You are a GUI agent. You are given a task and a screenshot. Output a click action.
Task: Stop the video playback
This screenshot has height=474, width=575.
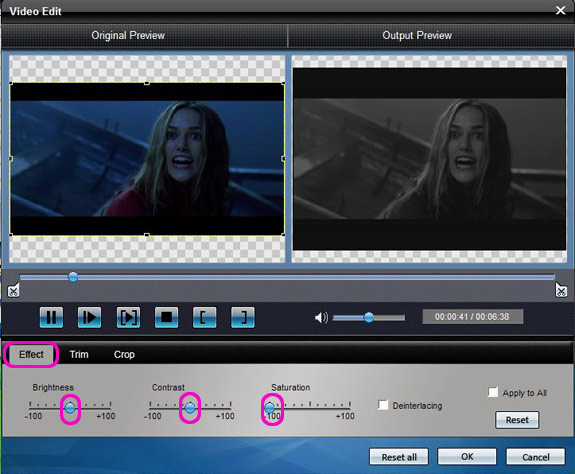point(166,317)
